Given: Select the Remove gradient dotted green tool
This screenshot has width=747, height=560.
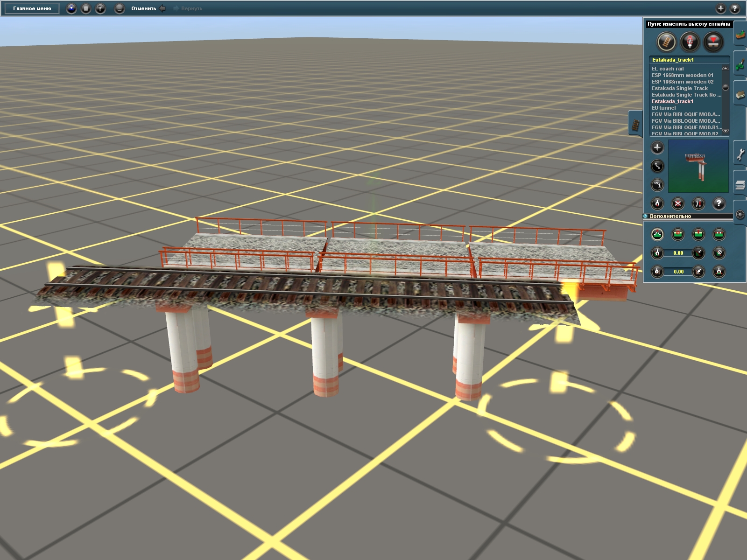Looking at the screenshot, I should coord(719,234).
